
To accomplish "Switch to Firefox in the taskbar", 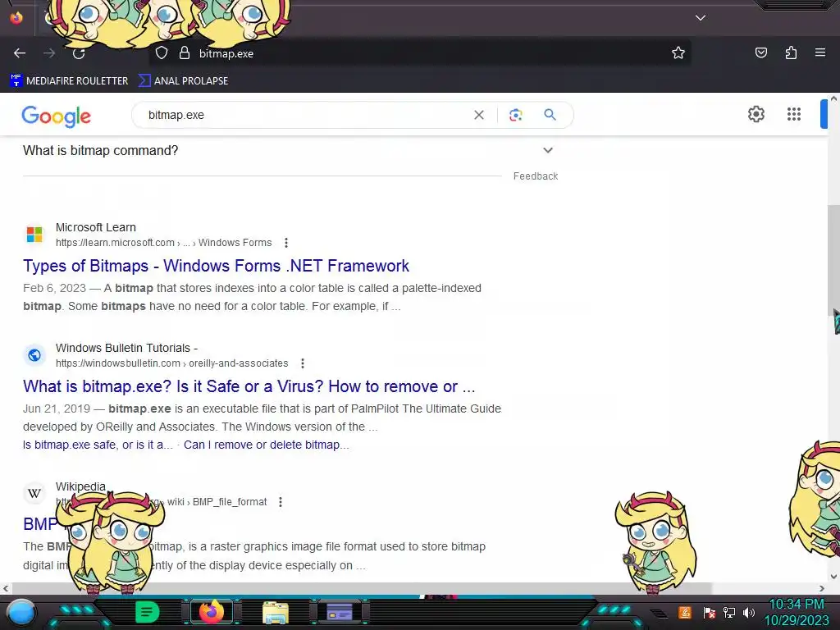I will pos(211,612).
